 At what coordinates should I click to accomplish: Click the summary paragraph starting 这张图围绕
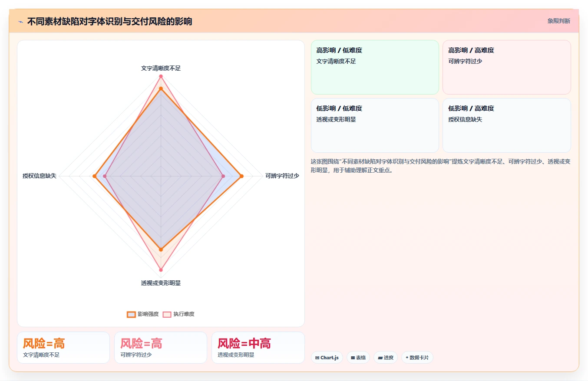coord(440,166)
